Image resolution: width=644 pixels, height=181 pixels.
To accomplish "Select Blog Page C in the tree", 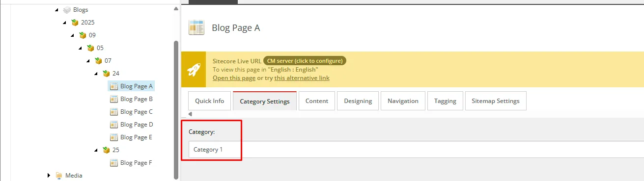I will pos(137,112).
